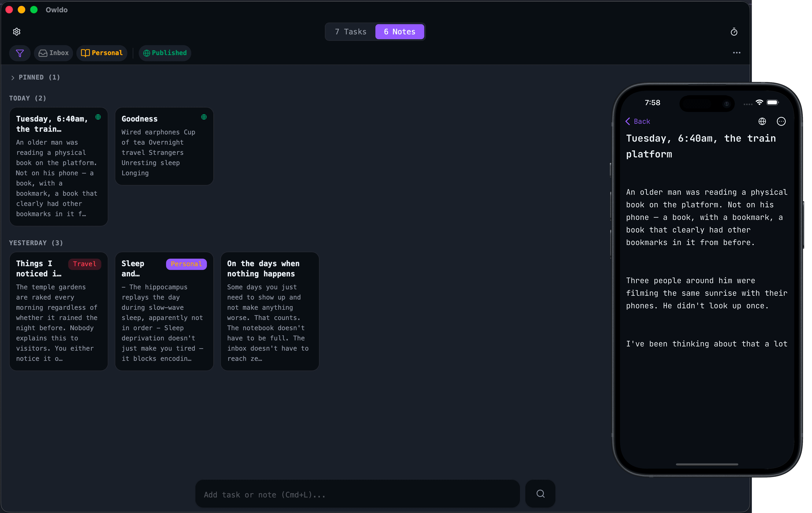Open the timer icon at top right
The width and height of the screenshot is (812, 513).
point(734,32)
